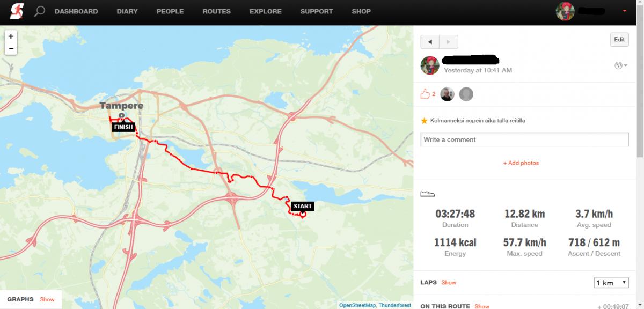The height and width of the screenshot is (309, 644).
Task: Go to previous workout arrow
Action: point(430,42)
